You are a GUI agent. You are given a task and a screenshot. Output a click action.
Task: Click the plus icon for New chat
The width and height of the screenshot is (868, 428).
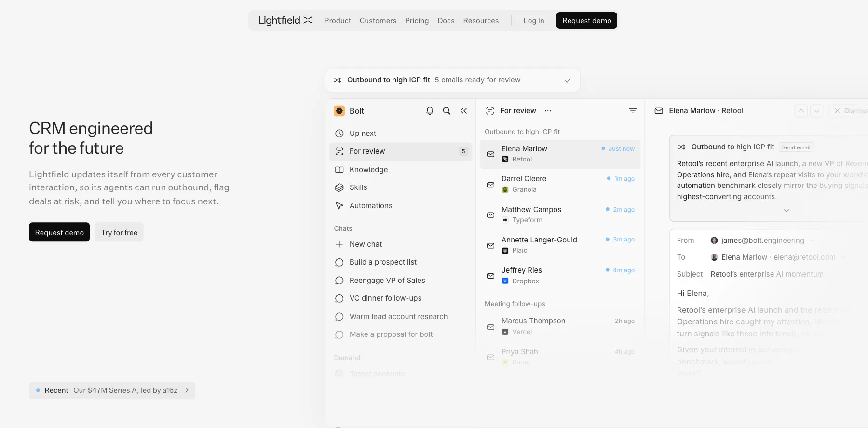point(339,244)
